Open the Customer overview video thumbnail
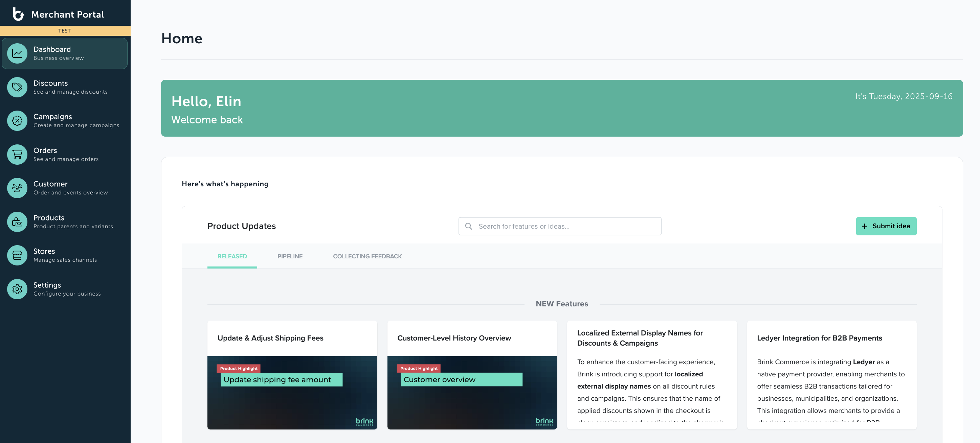 [472, 392]
